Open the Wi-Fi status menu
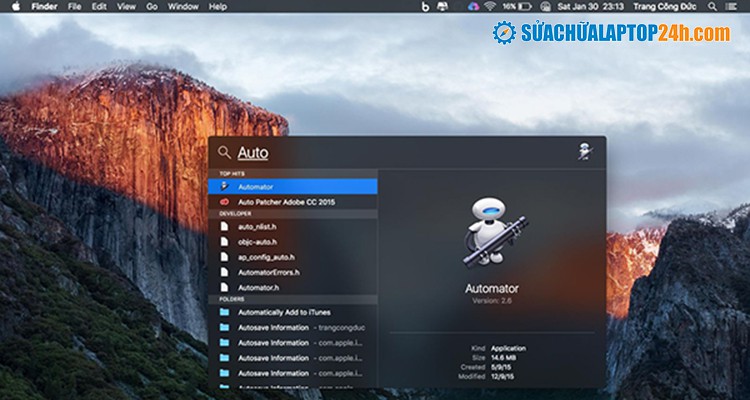This screenshot has width=750, height=400. 490,7
